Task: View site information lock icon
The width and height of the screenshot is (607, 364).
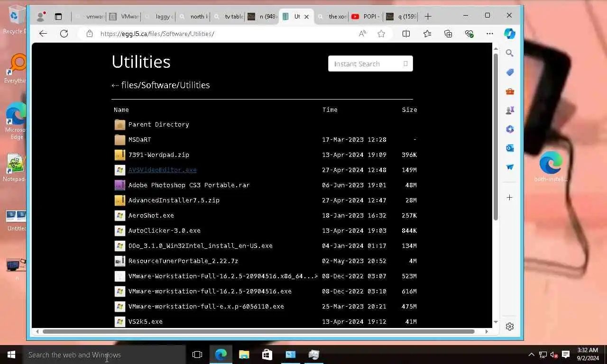Action: point(90,34)
